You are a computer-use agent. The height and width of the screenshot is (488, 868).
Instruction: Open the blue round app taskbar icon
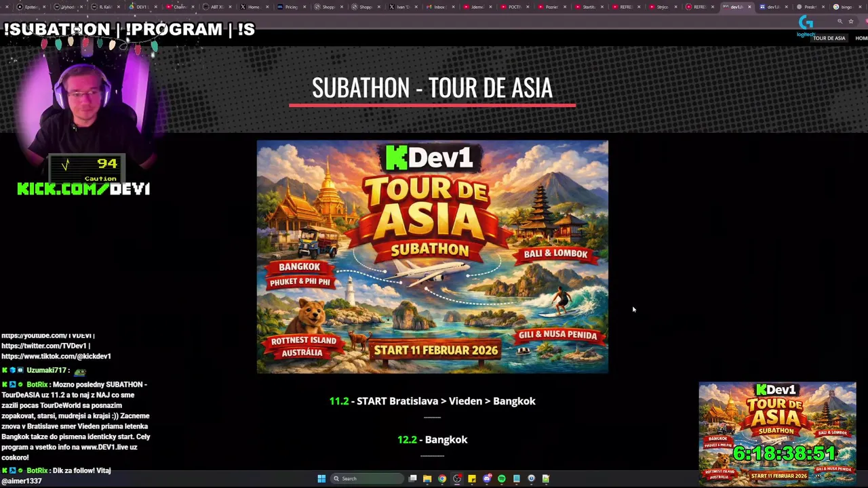tap(532, 479)
